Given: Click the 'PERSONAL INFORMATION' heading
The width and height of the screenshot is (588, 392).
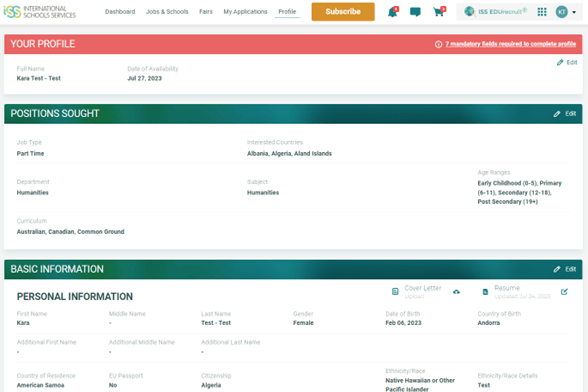Looking at the screenshot, I should pos(75,297).
